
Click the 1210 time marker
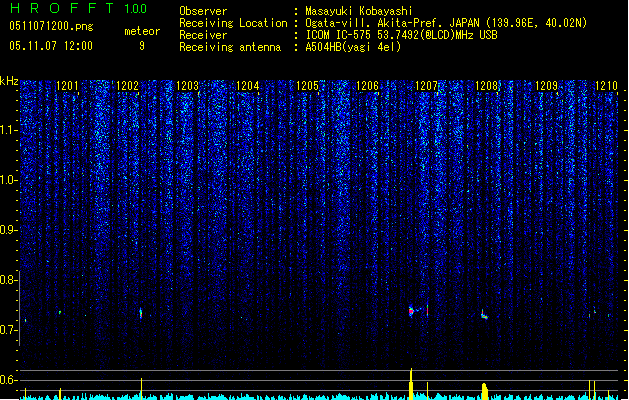[606, 86]
